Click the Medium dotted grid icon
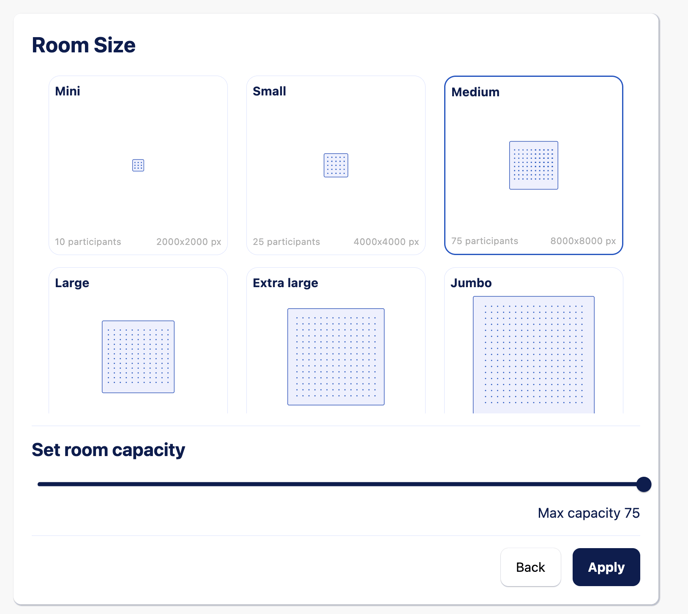The height and width of the screenshot is (614, 688). tap(534, 165)
